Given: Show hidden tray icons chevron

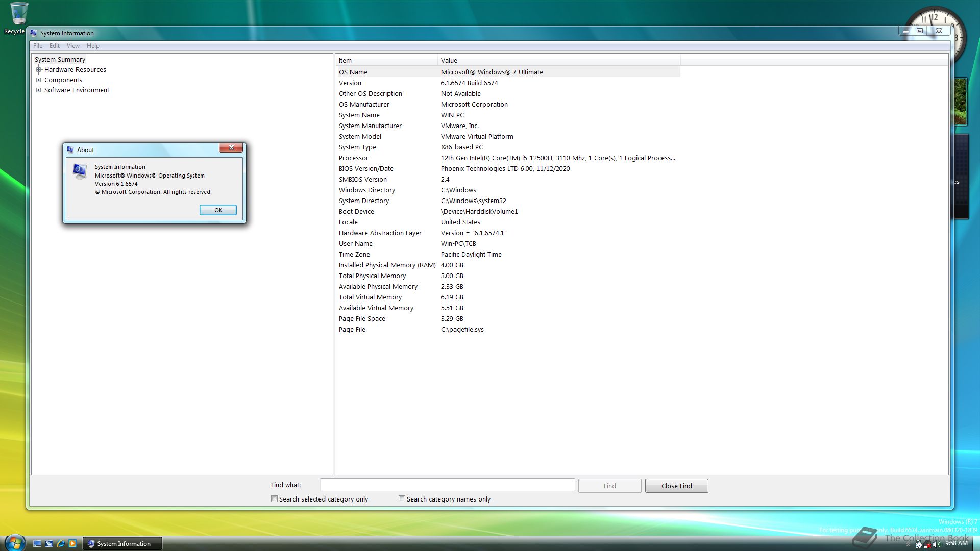Looking at the screenshot, I should (908, 545).
